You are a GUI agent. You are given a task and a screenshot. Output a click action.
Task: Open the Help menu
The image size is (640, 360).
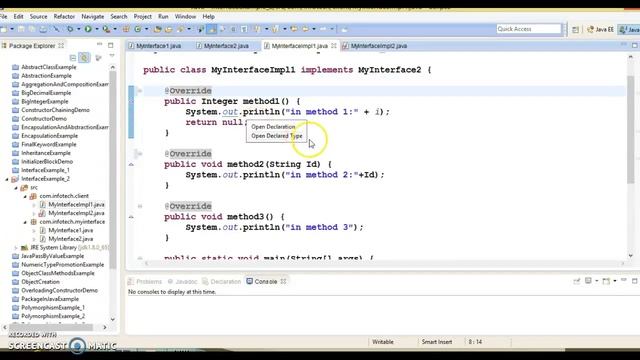[209, 16]
